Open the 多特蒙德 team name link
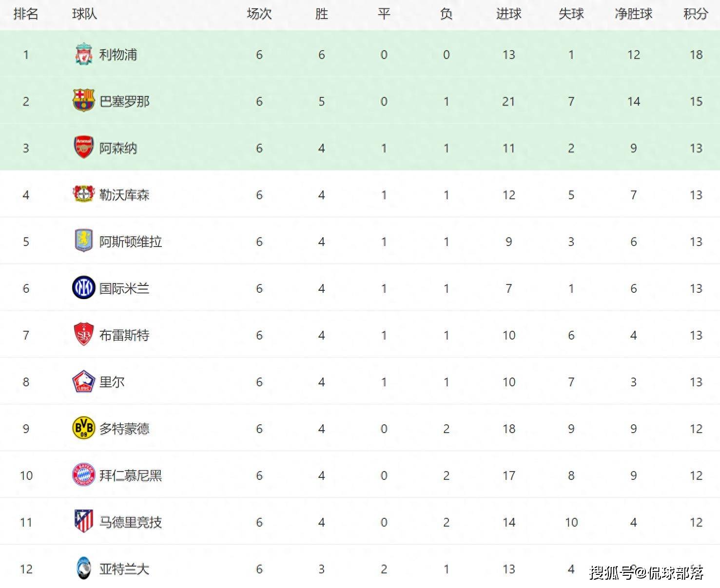This screenshot has height=588, width=720. (x=124, y=429)
